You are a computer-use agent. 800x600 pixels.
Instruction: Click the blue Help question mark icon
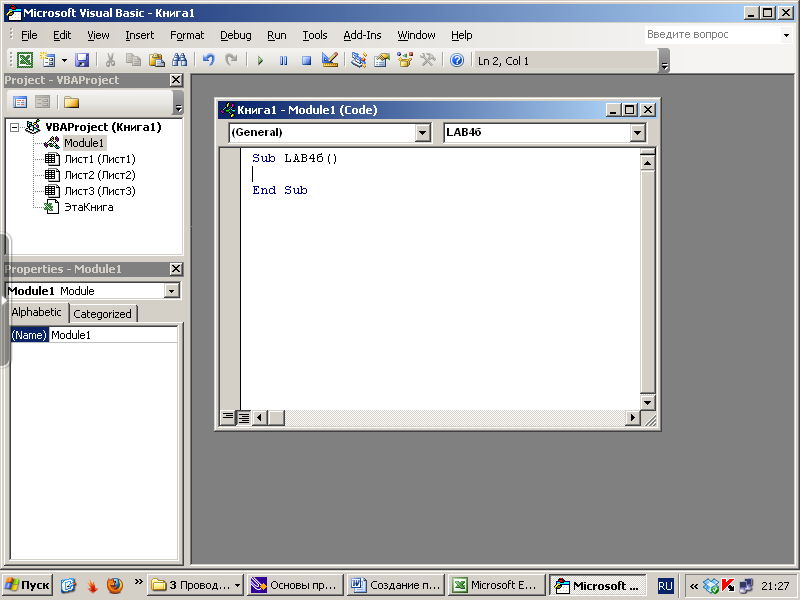[457, 60]
